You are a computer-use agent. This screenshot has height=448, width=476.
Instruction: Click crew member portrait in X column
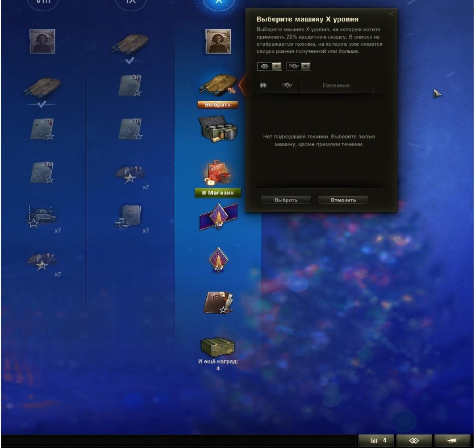(218, 41)
